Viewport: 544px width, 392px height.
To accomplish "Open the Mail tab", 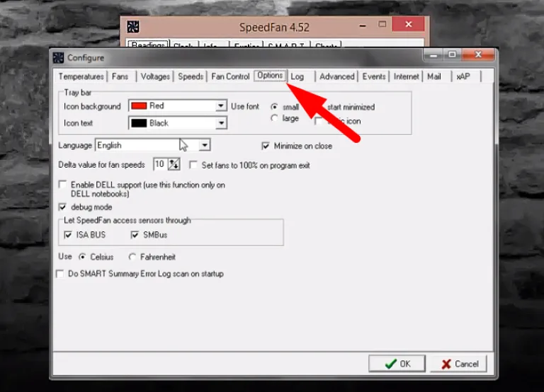I will (434, 76).
